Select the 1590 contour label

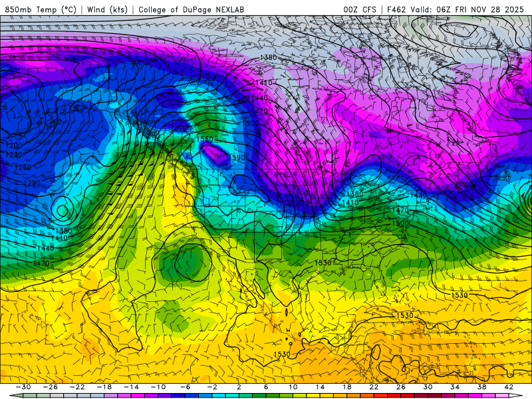[x=237, y=158]
